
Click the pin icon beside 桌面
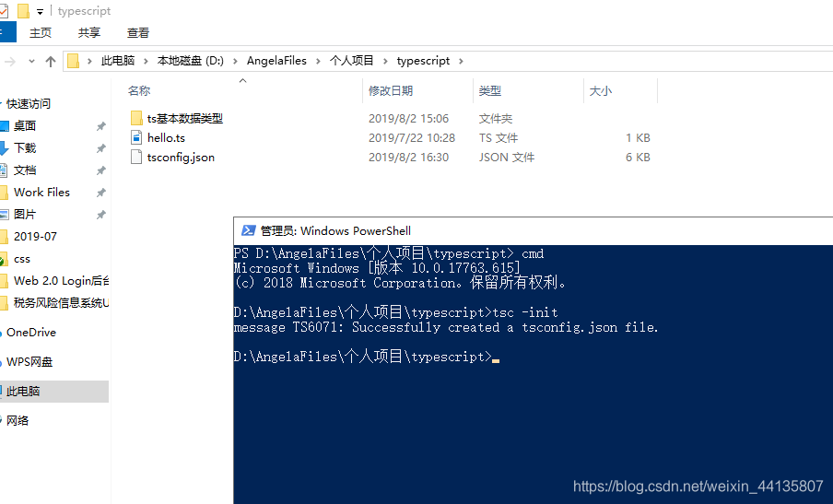[x=101, y=126]
